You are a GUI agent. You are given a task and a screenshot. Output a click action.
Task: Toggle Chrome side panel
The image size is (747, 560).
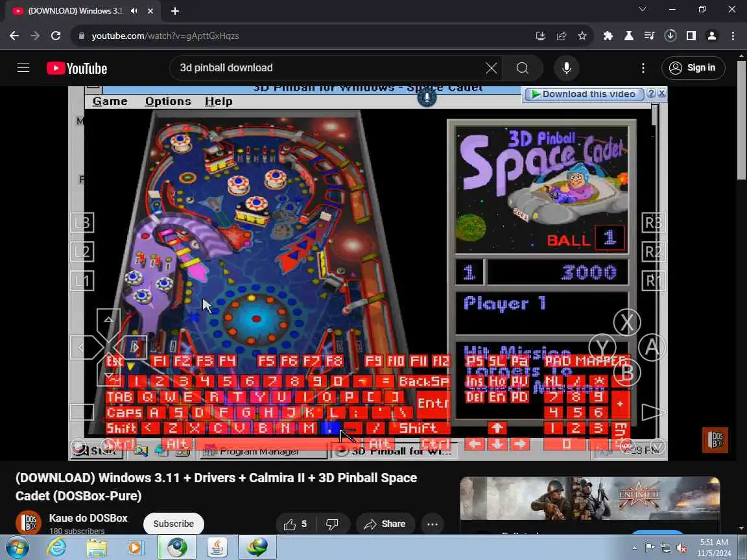[691, 36]
